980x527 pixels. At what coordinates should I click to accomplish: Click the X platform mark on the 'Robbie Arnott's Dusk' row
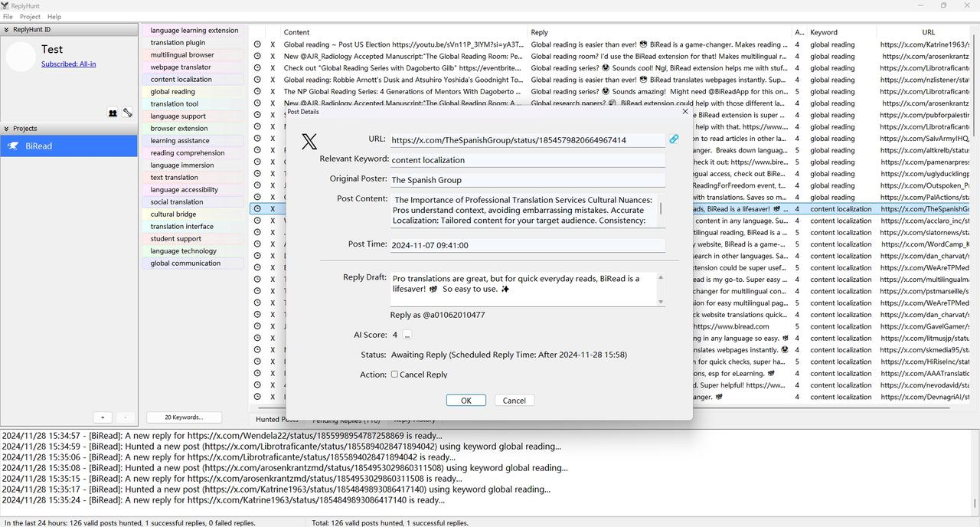click(273, 80)
